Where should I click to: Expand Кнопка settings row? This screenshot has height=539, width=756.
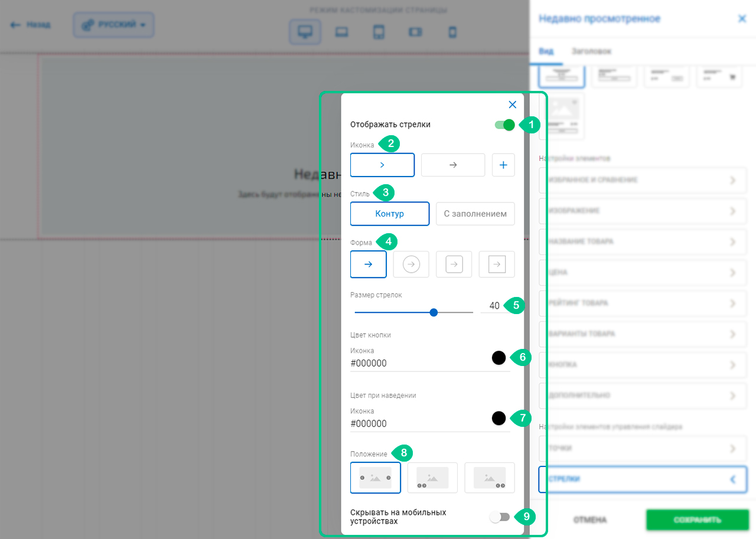pyautogui.click(x=643, y=364)
